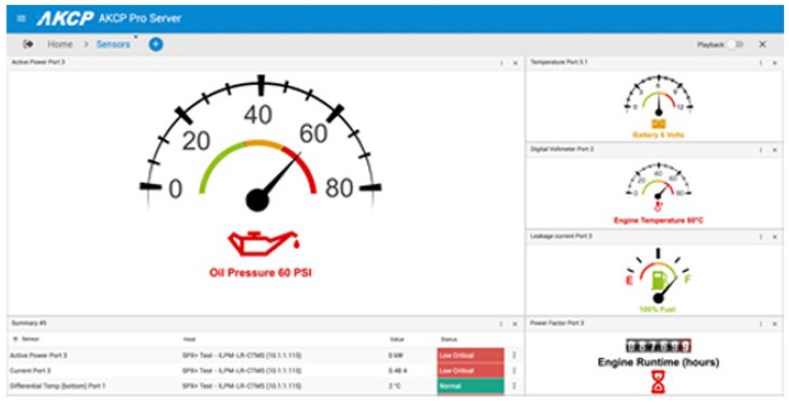The image size is (789, 403).
Task: Click the F full fuel marker
Action: click(x=687, y=279)
